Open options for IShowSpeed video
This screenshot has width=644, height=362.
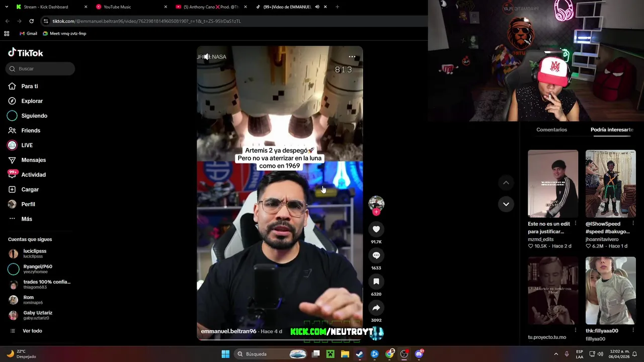(633, 223)
